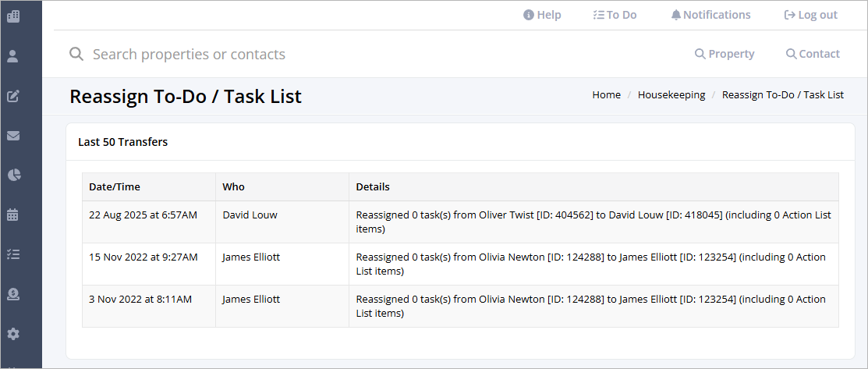
Task: Open the person contacts sidebar icon
Action: (13, 56)
